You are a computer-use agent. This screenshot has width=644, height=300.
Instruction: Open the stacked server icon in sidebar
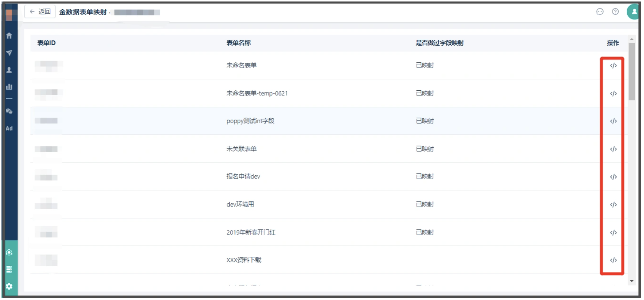[x=9, y=269]
